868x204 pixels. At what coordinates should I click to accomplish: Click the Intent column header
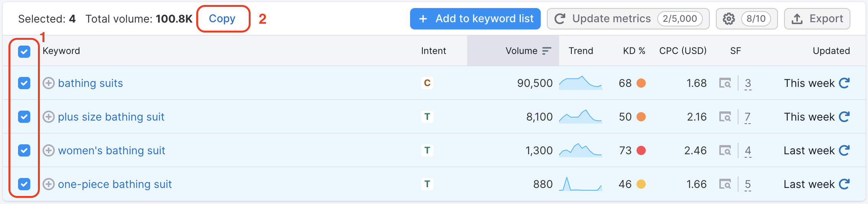click(x=433, y=51)
